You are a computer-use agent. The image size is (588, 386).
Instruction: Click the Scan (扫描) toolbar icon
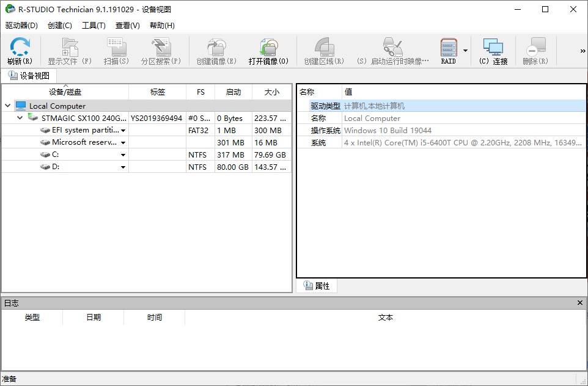coord(116,47)
